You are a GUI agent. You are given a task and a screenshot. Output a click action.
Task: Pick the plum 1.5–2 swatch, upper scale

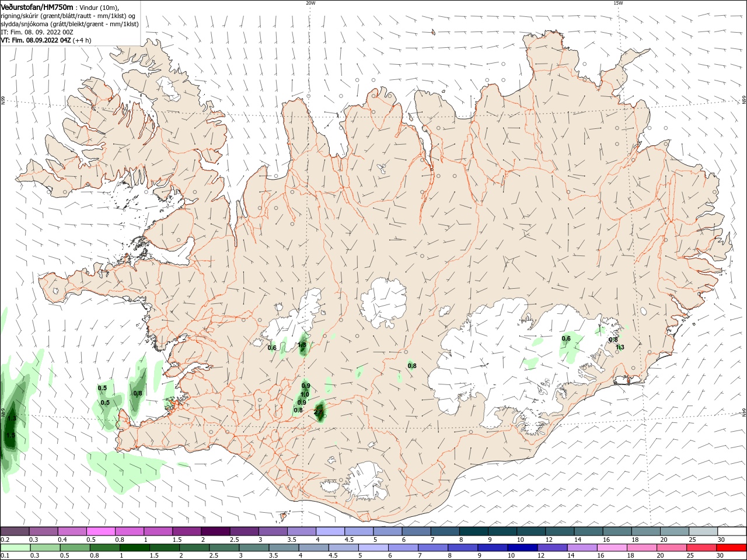(186, 531)
